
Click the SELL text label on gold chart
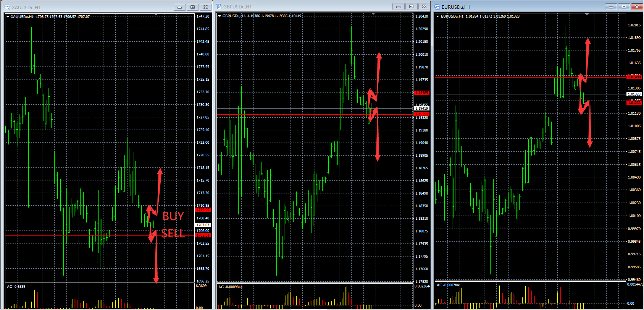pos(173,234)
